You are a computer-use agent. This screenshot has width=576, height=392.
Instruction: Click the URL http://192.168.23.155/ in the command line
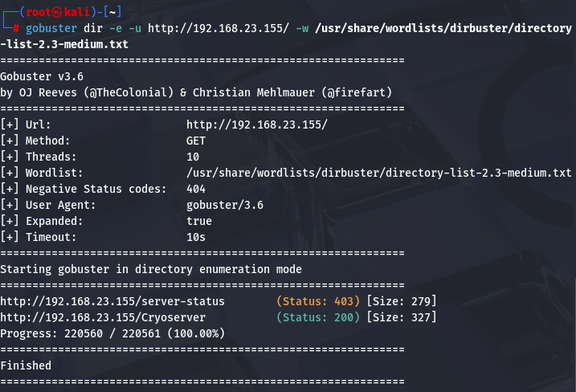(219, 28)
